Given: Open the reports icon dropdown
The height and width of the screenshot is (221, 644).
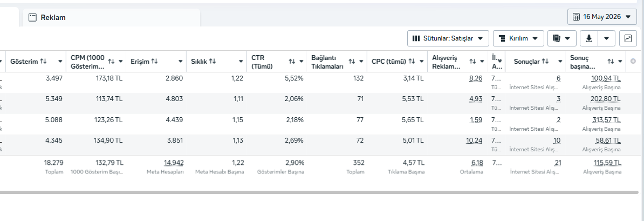Looking at the screenshot, I should coord(561,38).
